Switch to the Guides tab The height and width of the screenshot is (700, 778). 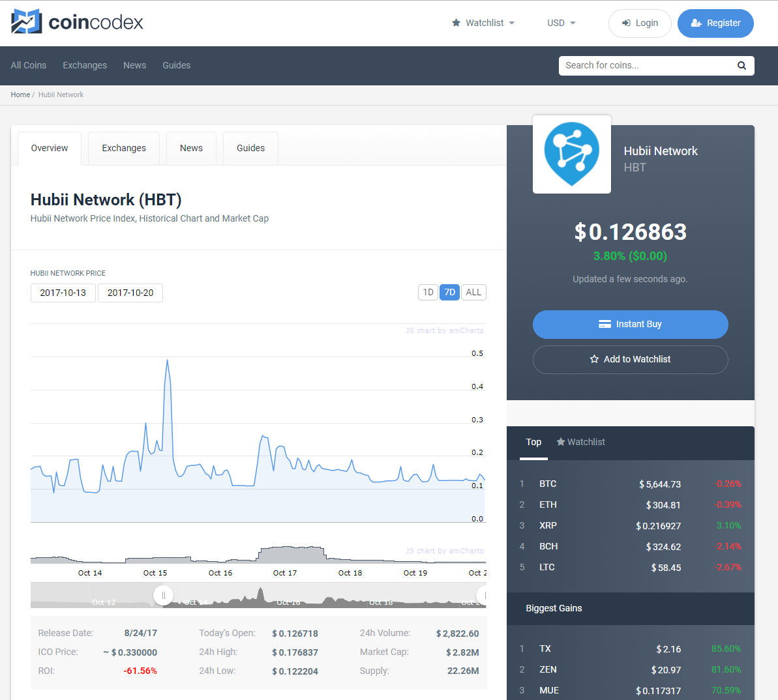click(x=250, y=148)
